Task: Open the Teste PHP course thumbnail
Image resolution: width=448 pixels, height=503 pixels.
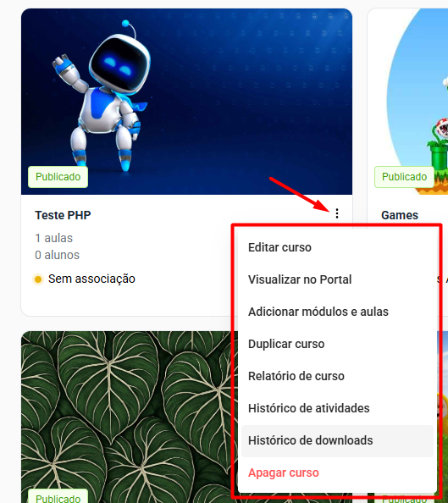Action: tap(186, 102)
